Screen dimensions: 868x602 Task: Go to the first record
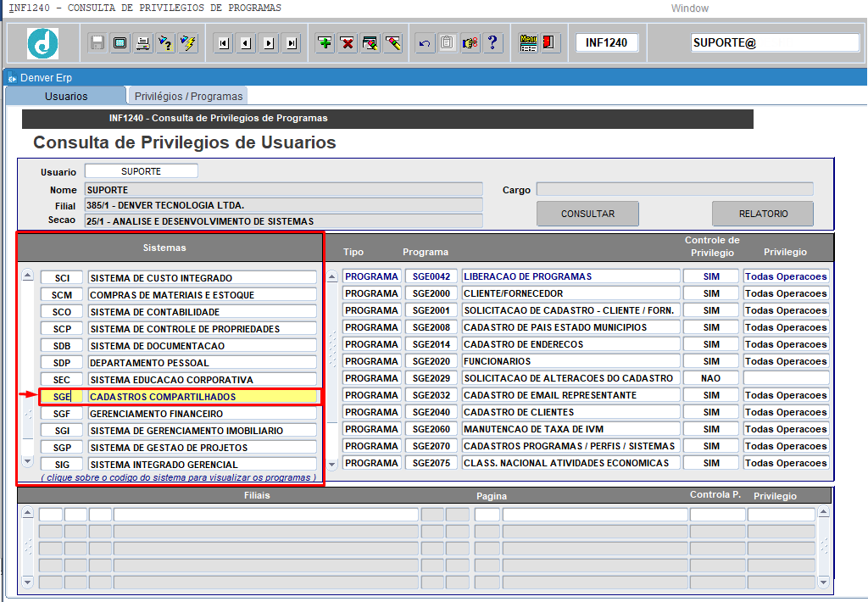coord(224,42)
